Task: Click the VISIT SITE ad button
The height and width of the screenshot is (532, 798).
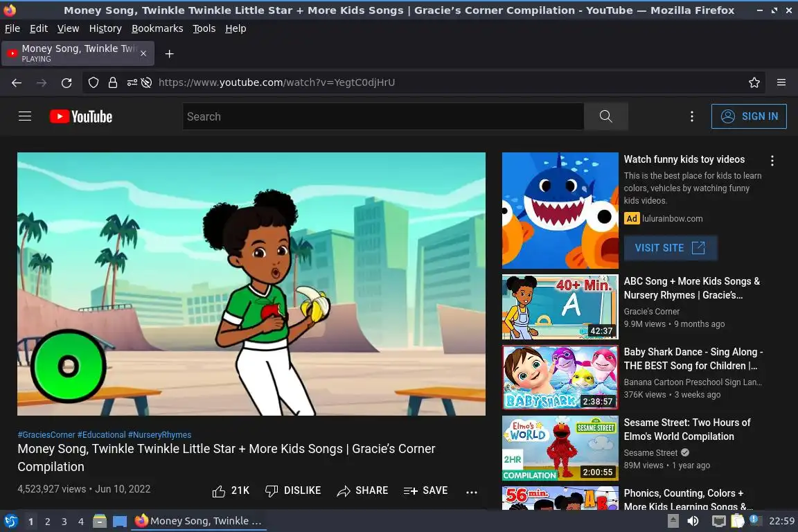Action: (x=671, y=248)
